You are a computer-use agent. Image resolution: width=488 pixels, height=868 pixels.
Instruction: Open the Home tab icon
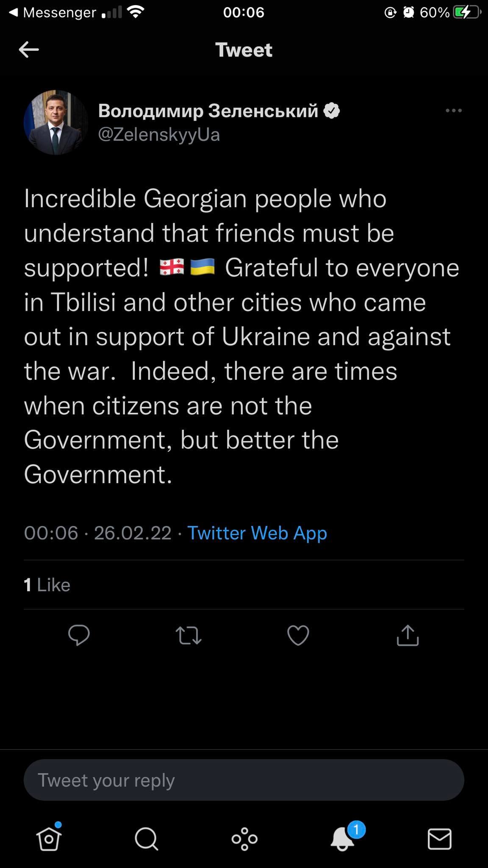pyautogui.click(x=49, y=838)
